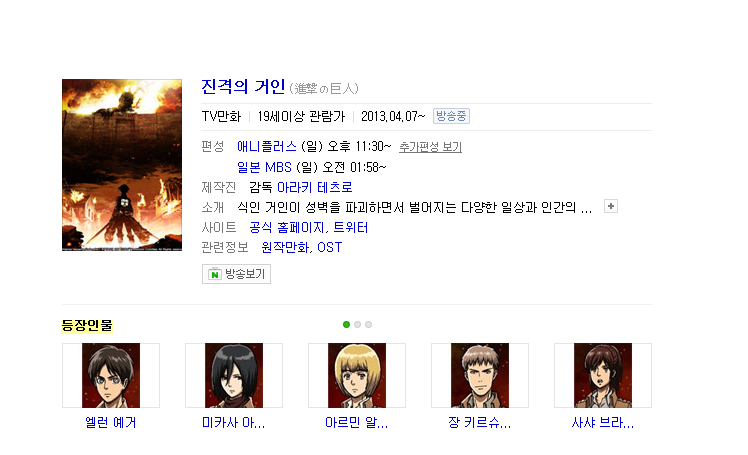Open the 진격의 거인 title link
The width and height of the screenshot is (748, 455).
pyautogui.click(x=243, y=87)
